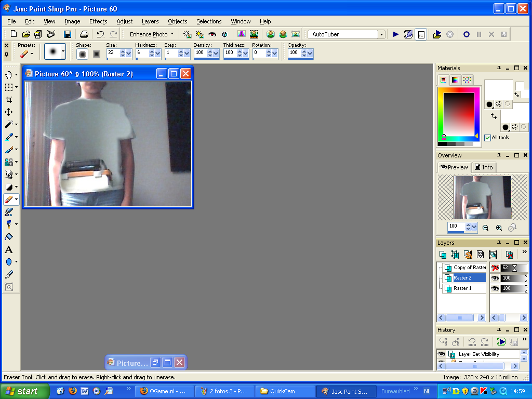Screen dimensions: 532x399
Task: Show the hidden Copy of Raster layer
Action: tap(494, 268)
